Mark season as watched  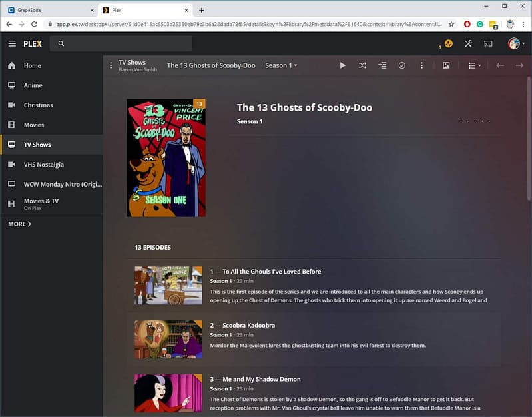click(401, 65)
